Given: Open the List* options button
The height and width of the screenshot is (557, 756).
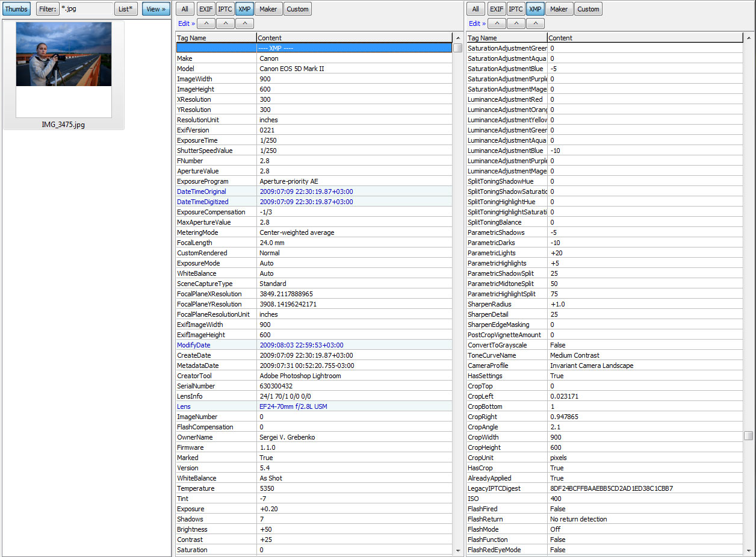Looking at the screenshot, I should click(126, 9).
